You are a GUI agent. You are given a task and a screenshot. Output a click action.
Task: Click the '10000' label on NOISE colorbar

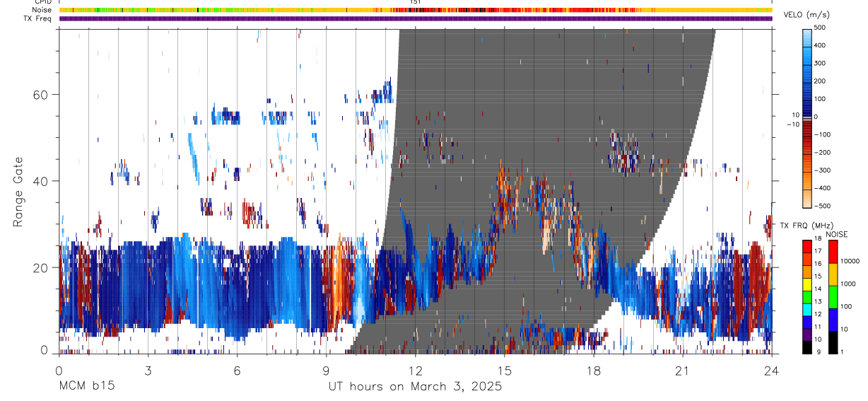(850, 261)
